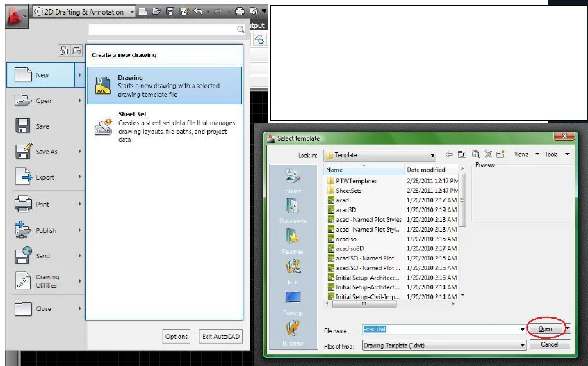This screenshot has height=366, width=588.
Task: Choose Drawing to start a new drawing
Action: coord(164,86)
